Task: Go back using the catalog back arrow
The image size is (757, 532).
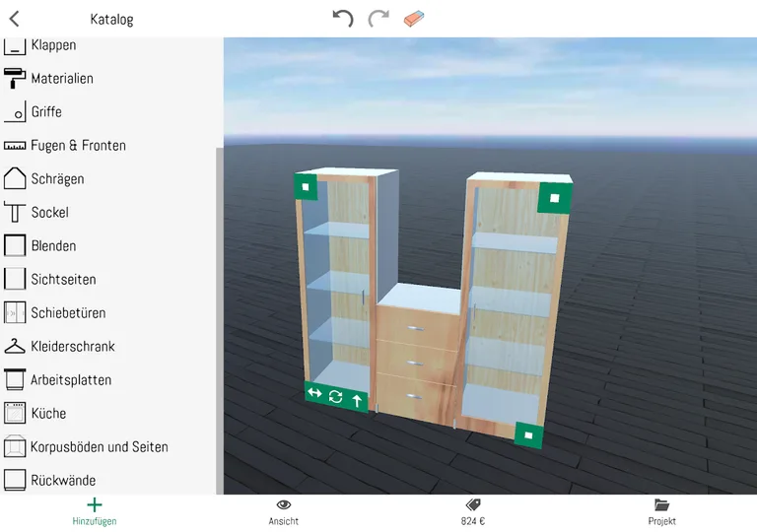Action: click(14, 20)
